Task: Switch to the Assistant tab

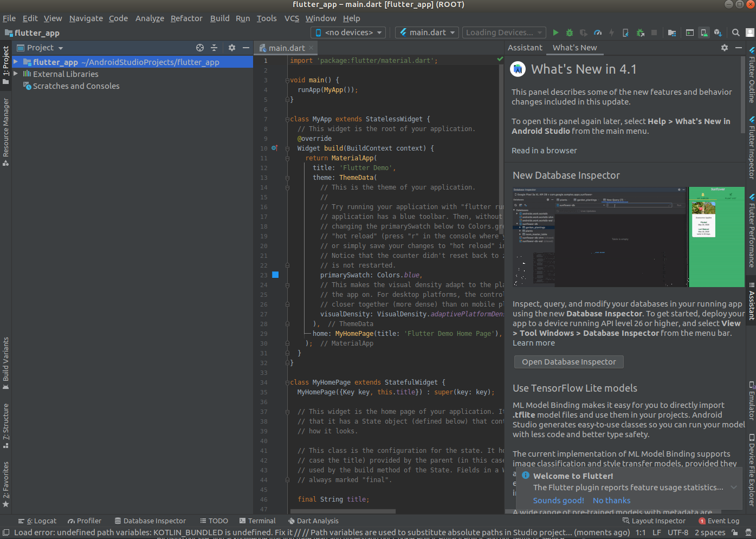Action: pos(525,48)
